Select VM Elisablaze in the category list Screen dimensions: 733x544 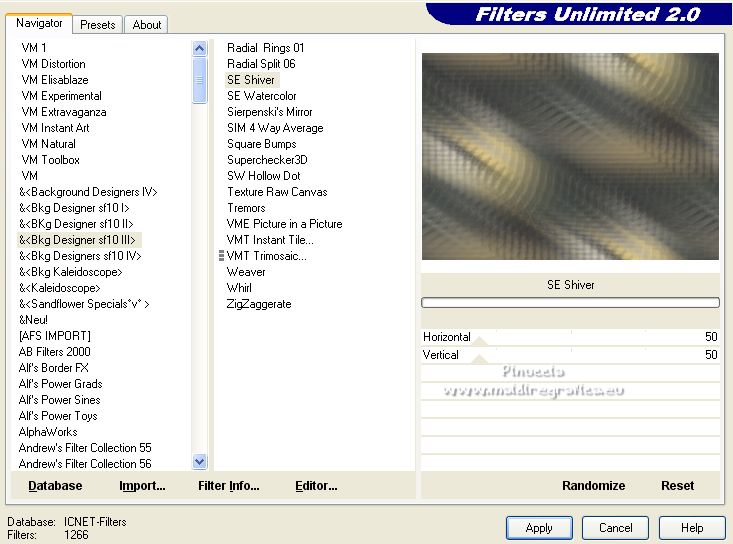(x=55, y=79)
